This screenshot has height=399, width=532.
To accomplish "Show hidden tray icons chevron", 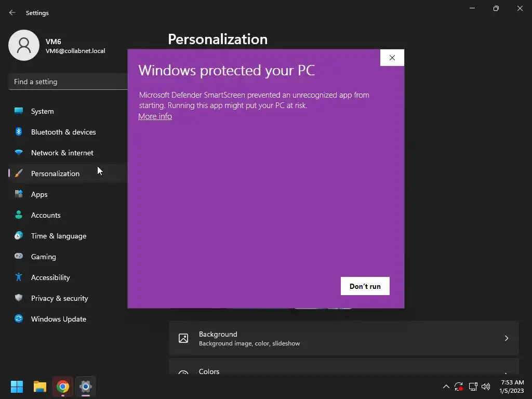I will pyautogui.click(x=446, y=387).
